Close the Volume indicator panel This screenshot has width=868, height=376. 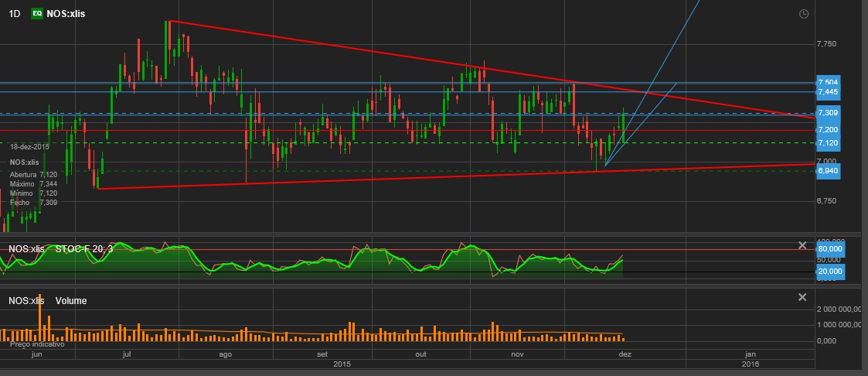(x=802, y=297)
